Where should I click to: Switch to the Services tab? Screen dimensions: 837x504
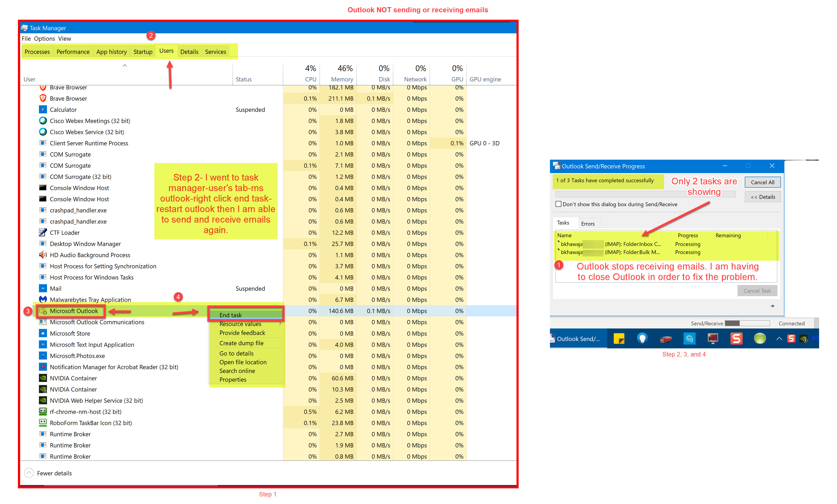[x=215, y=52]
